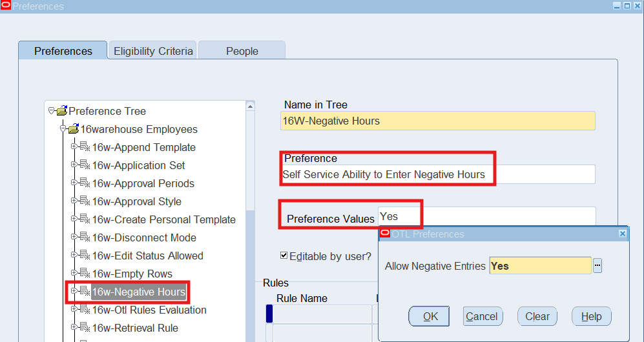The image size is (644, 342).
Task: Switch to the Eligibility Criteria tab
Action: pyautogui.click(x=153, y=51)
